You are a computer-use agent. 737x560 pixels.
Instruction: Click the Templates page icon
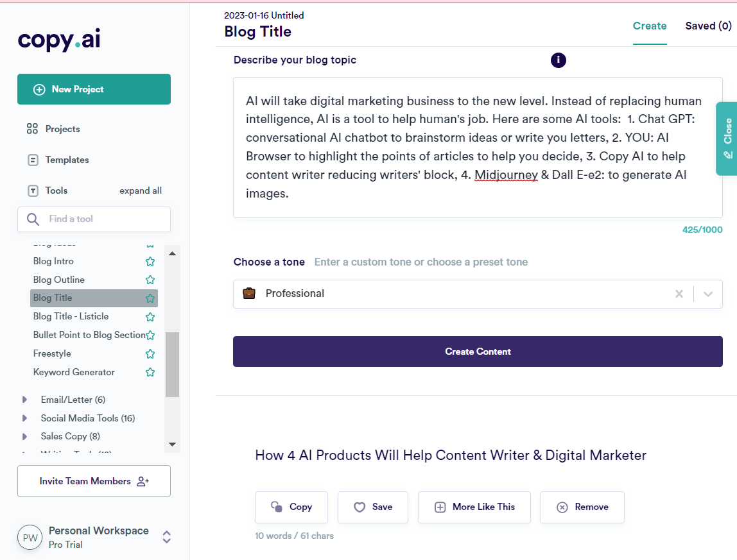click(33, 160)
